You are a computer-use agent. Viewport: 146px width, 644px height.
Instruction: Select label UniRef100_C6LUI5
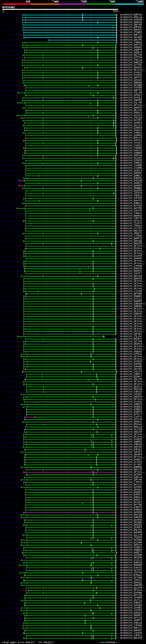coord(131,372)
